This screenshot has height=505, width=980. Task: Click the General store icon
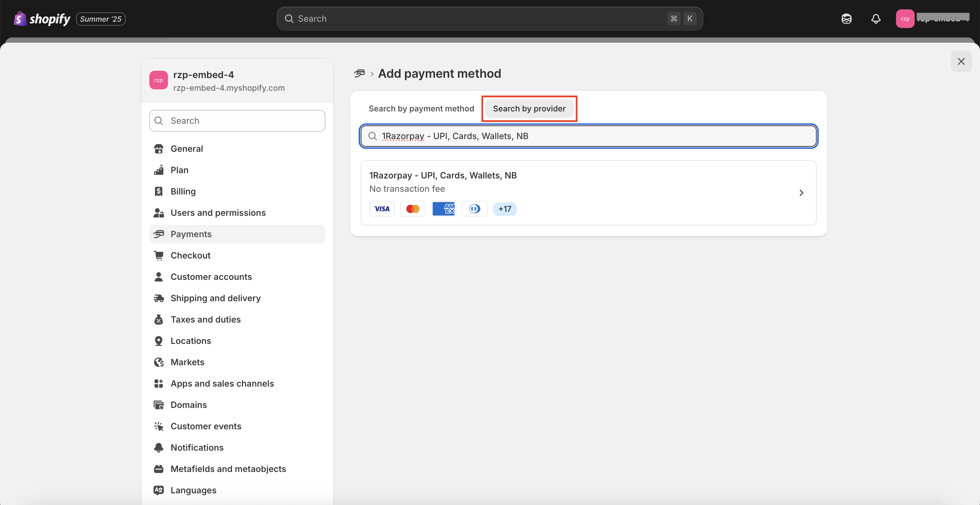tap(159, 149)
